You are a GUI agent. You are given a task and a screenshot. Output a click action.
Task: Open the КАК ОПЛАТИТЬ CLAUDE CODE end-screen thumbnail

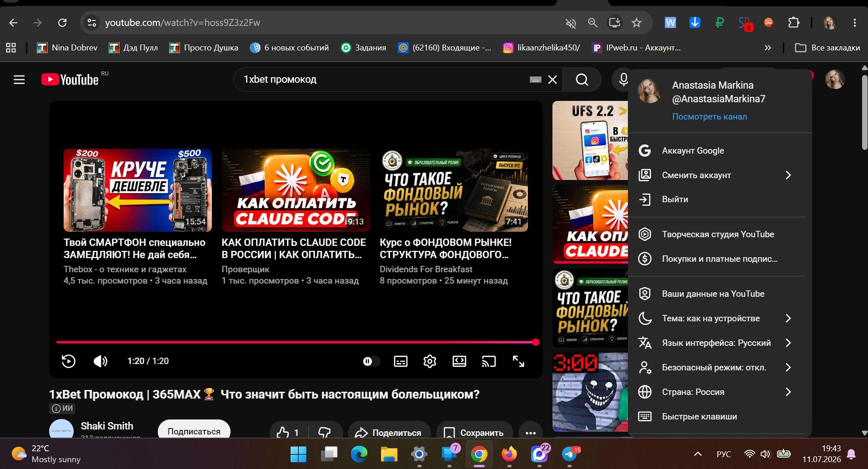(x=296, y=190)
